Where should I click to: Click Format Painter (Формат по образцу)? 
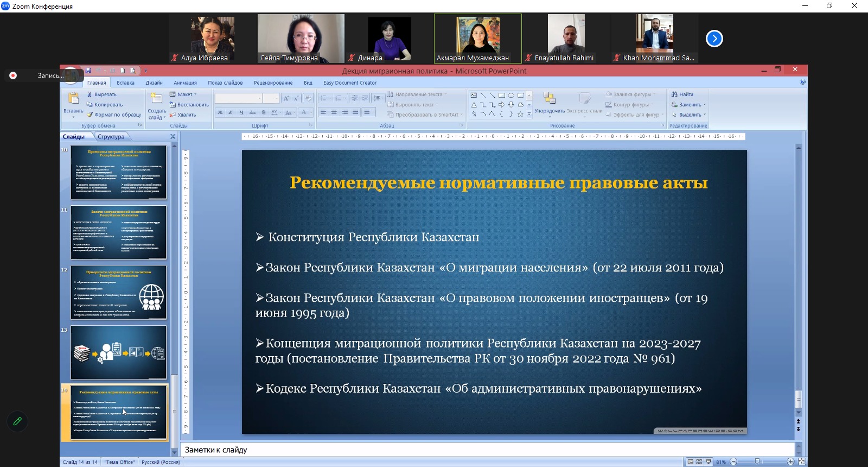click(114, 115)
